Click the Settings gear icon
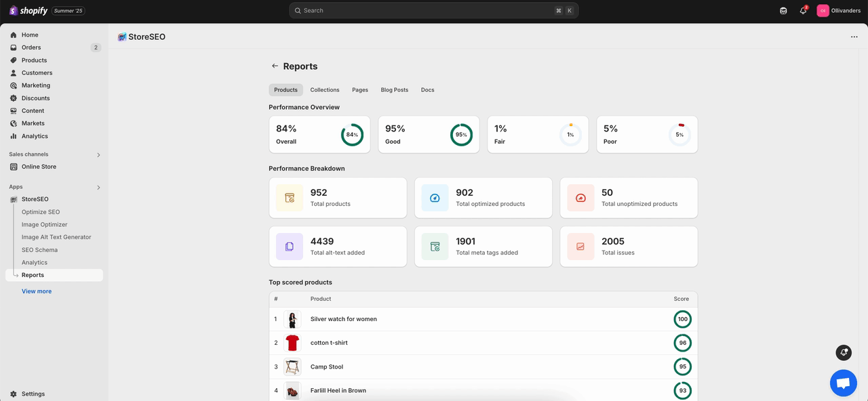Screen dimensions: 868x401 point(14,394)
